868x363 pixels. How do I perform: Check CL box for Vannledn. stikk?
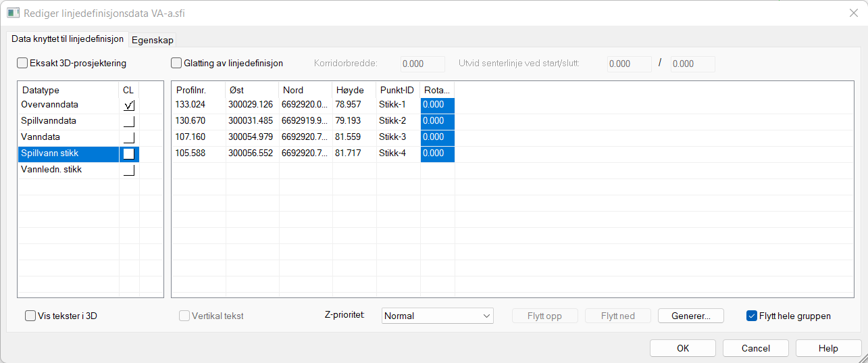pyautogui.click(x=129, y=170)
